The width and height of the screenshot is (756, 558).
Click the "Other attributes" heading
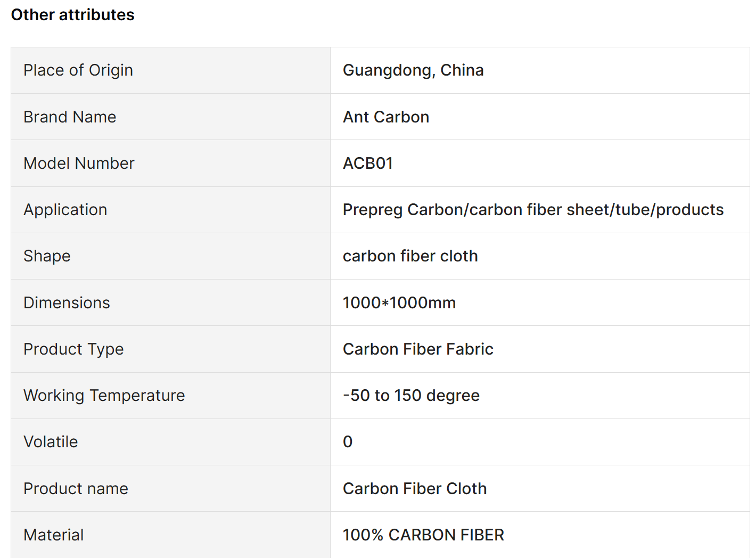click(x=73, y=15)
